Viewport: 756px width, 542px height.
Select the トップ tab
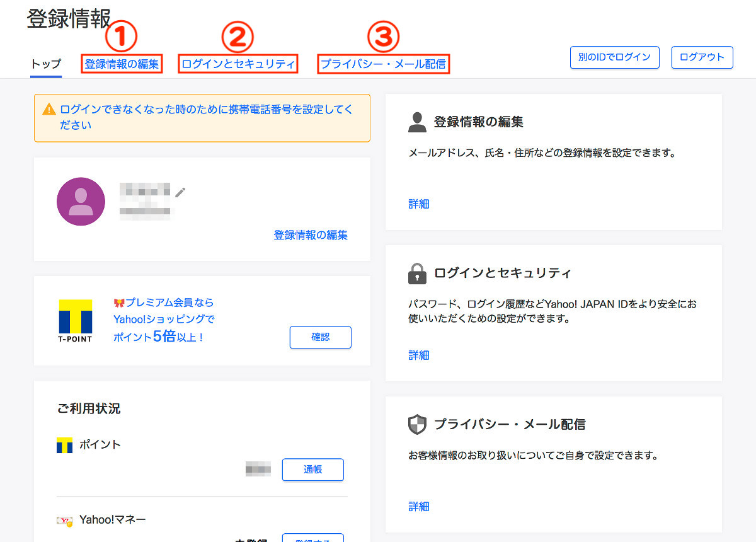click(46, 64)
